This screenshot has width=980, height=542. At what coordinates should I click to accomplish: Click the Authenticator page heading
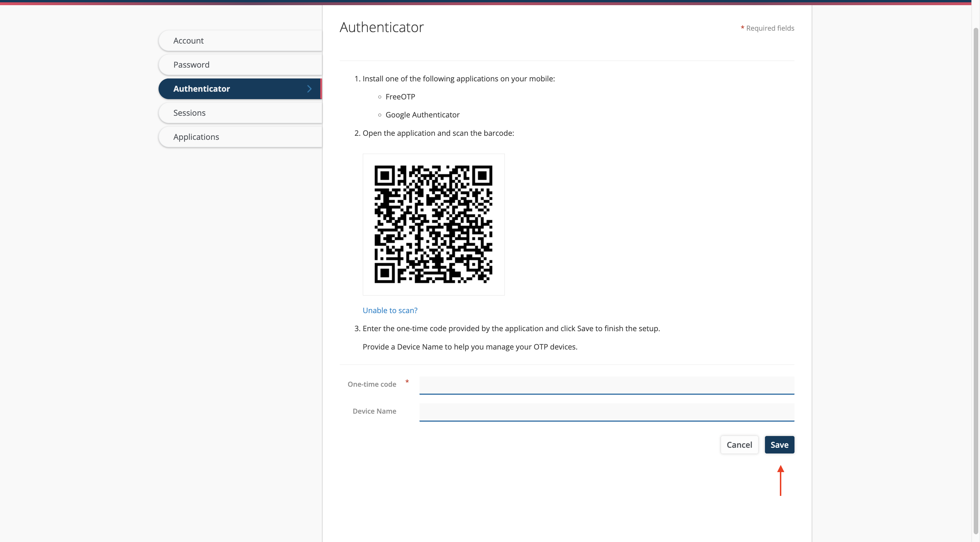coord(382,28)
